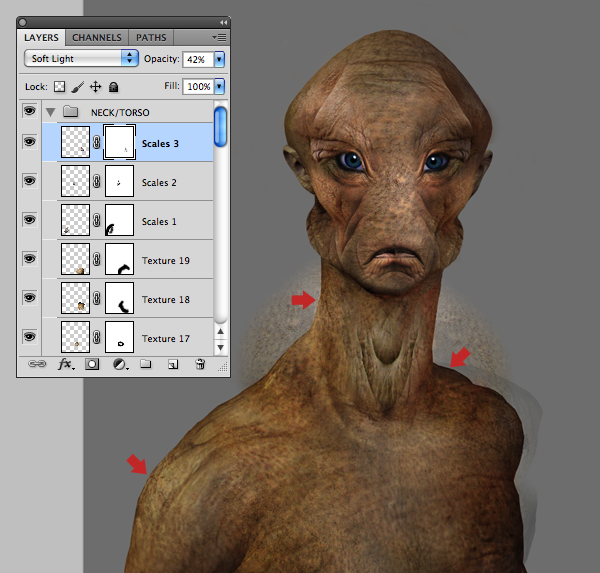600x573 pixels.
Task: Hide the NECK/TORSO group
Action: tap(29, 111)
